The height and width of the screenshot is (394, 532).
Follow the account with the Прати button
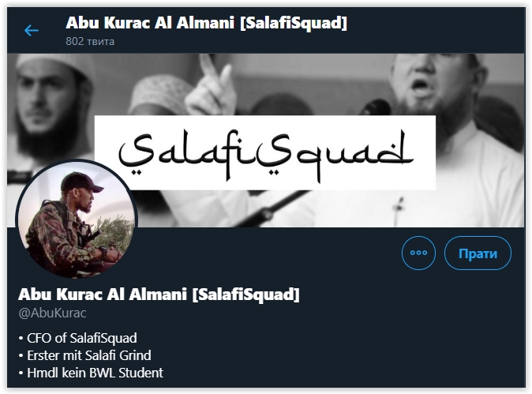point(478,253)
